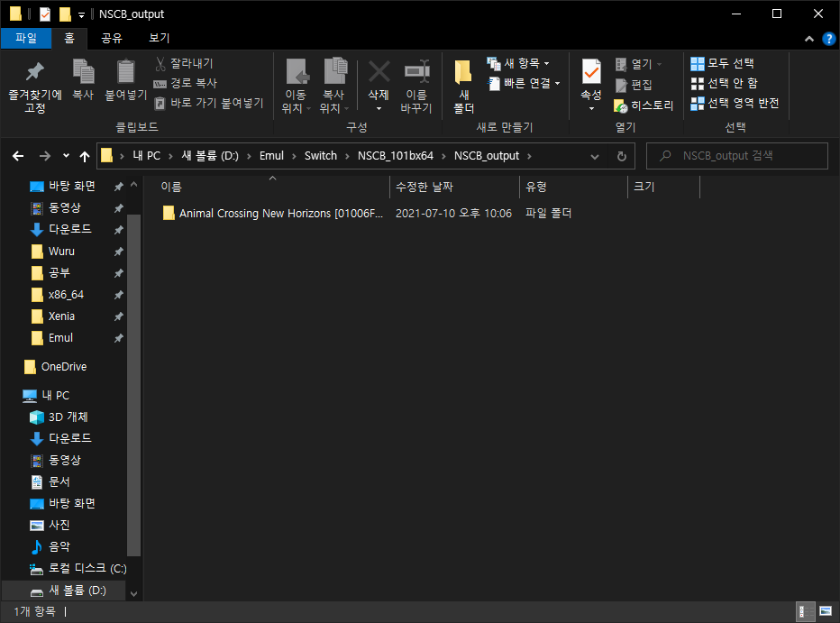
Task: Click Open (열기) in ribbon
Action: click(638, 64)
